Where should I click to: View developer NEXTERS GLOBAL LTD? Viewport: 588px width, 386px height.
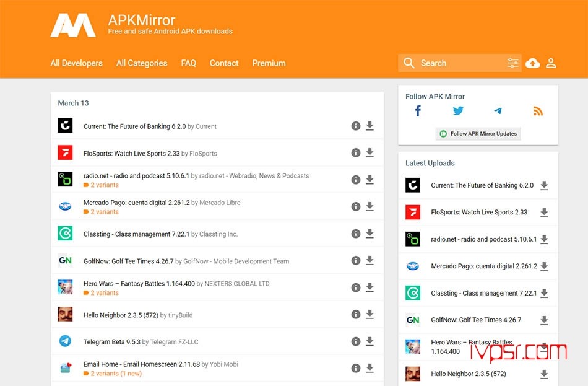pyautogui.click(x=237, y=284)
